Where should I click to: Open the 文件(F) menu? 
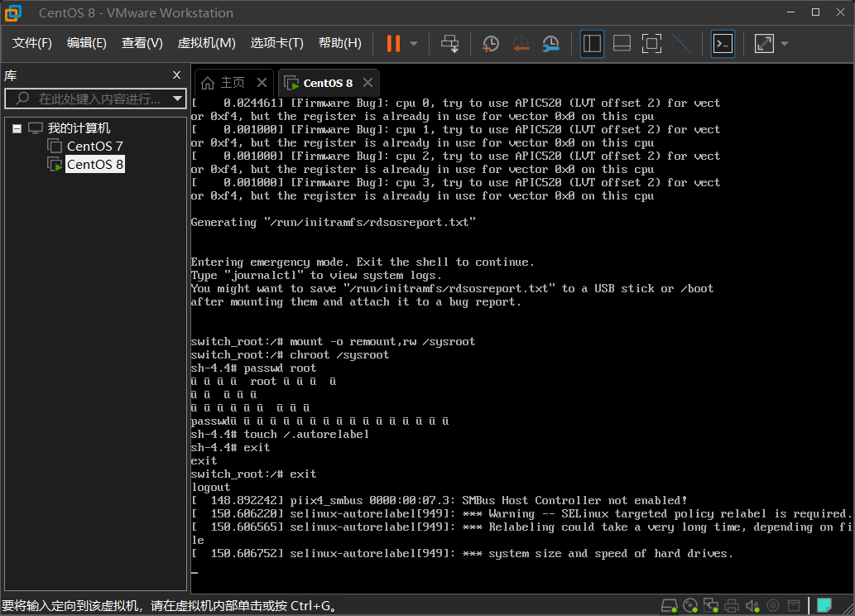pyautogui.click(x=31, y=43)
